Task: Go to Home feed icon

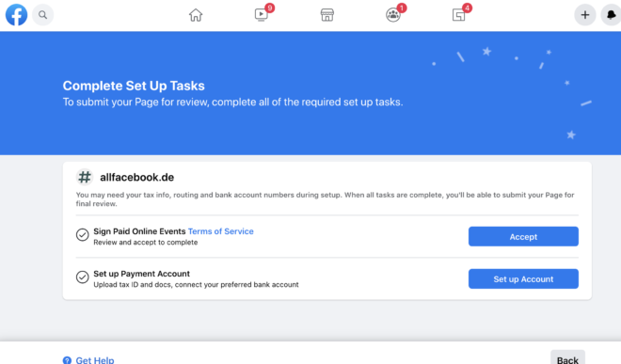Action: tap(196, 15)
